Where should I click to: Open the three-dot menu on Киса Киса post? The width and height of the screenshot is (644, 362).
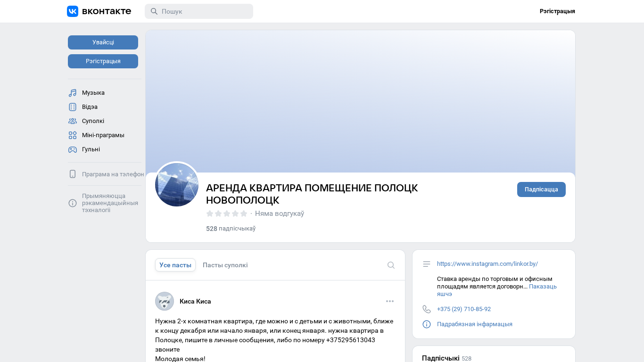click(x=390, y=301)
